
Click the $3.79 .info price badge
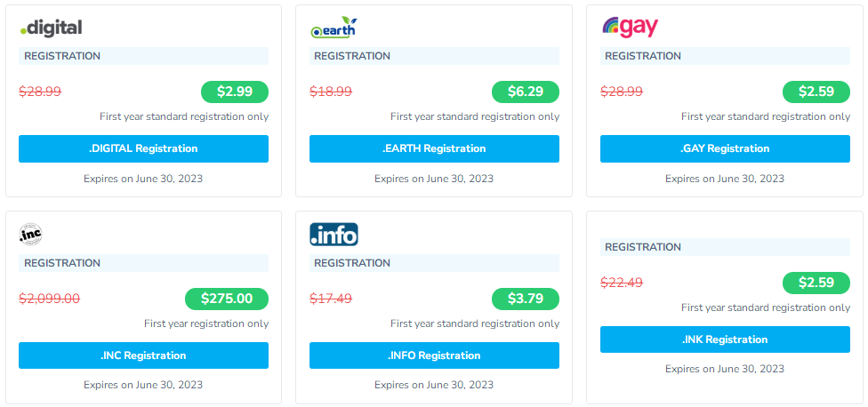tap(526, 299)
